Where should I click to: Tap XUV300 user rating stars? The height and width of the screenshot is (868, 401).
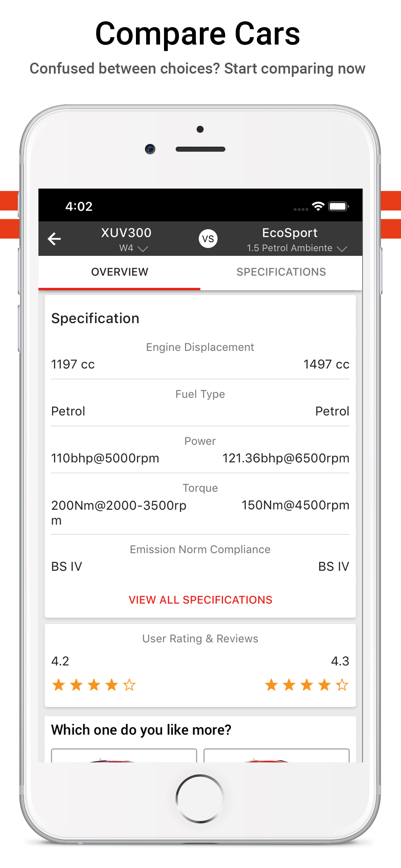pyautogui.click(x=94, y=685)
